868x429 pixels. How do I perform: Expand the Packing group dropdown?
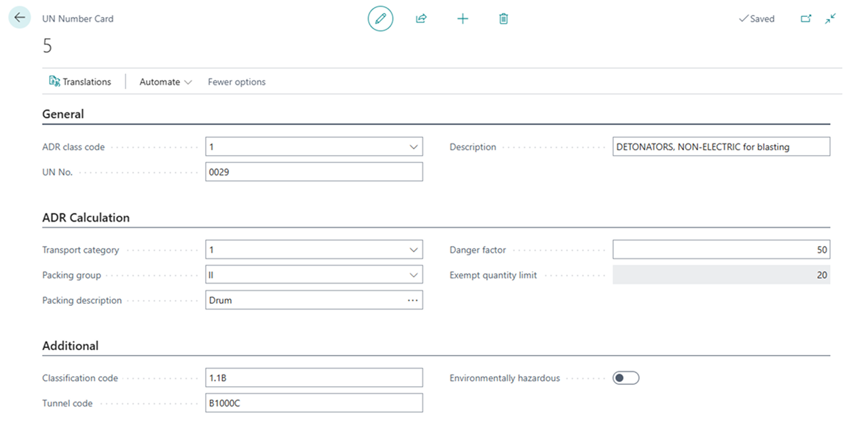click(414, 275)
